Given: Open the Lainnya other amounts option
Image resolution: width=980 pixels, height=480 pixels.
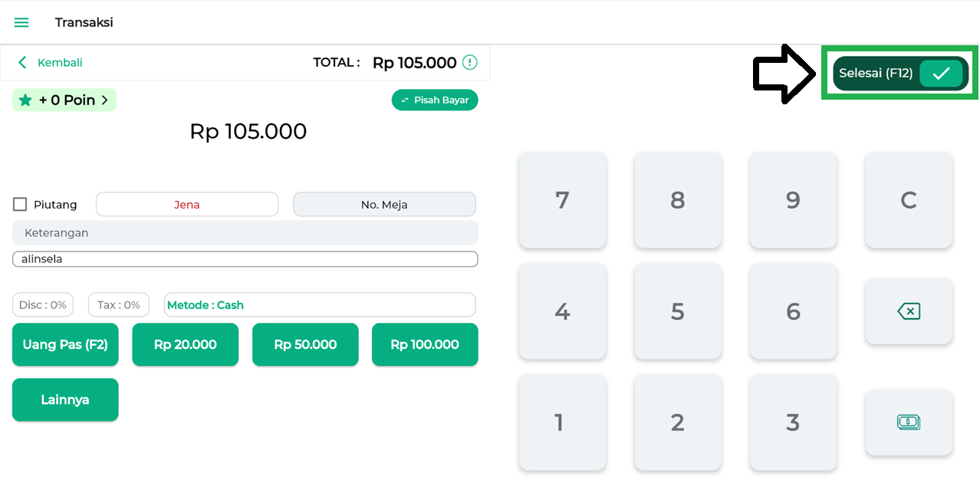Looking at the screenshot, I should point(65,399).
